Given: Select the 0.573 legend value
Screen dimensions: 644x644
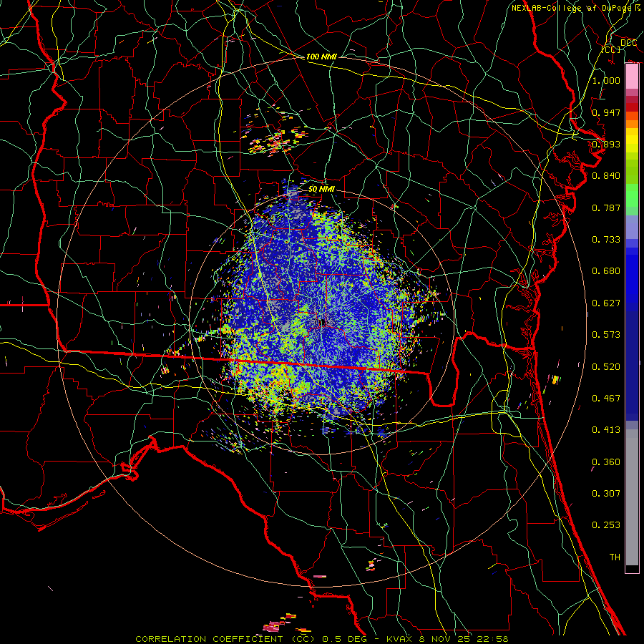Looking at the screenshot, I should [606, 334].
